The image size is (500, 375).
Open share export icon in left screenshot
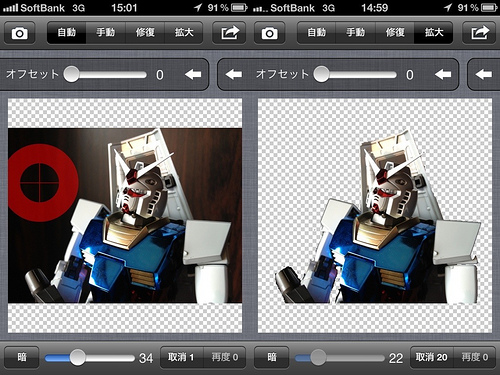click(x=229, y=33)
